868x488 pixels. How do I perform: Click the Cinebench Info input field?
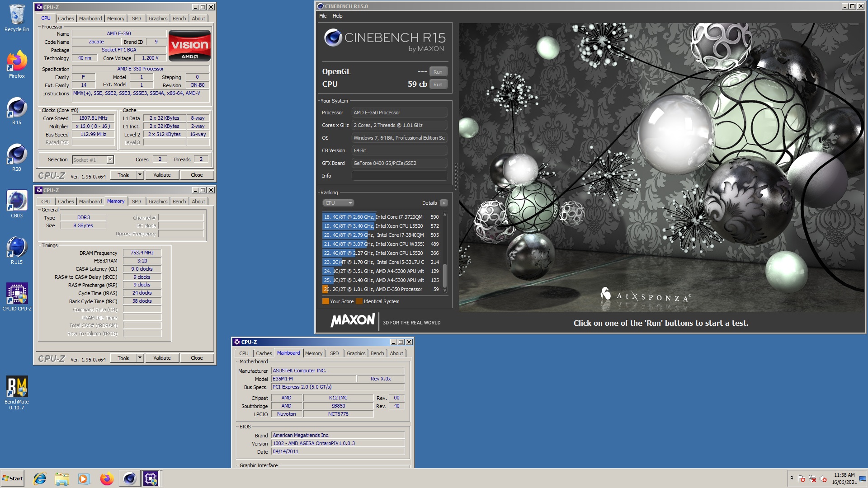point(400,176)
